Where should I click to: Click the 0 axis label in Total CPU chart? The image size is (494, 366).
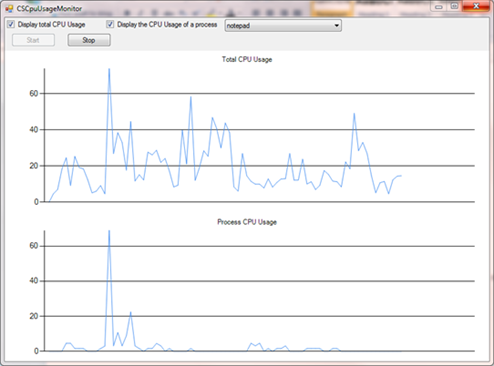click(36, 202)
